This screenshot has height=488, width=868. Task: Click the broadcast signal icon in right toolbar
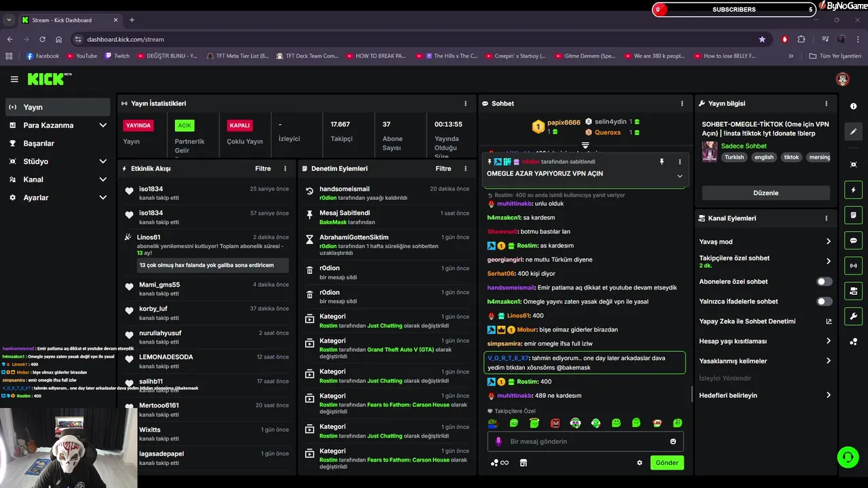point(853,266)
